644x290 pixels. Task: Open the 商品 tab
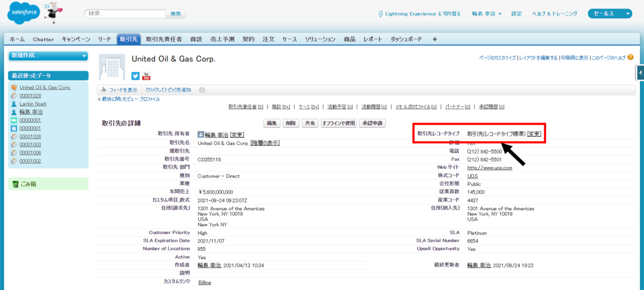349,39
